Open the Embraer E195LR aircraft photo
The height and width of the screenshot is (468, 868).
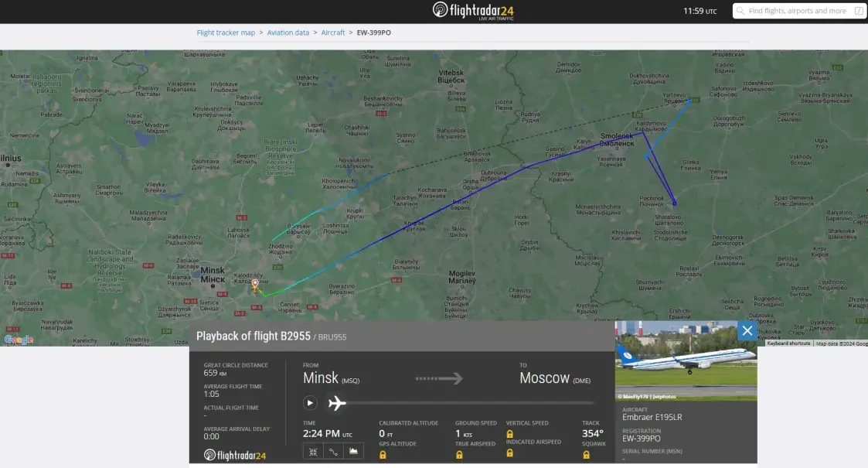(686, 360)
